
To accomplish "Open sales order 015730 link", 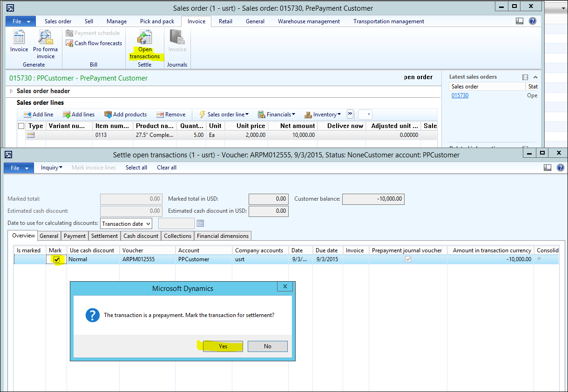I will pyautogui.click(x=460, y=95).
